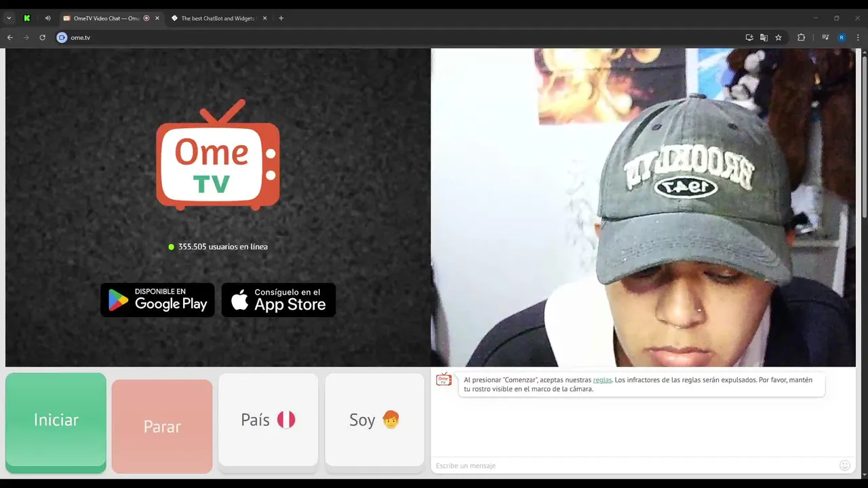Screen dimensions: 868x488
Task: Open the media controls icon
Action: (825, 37)
